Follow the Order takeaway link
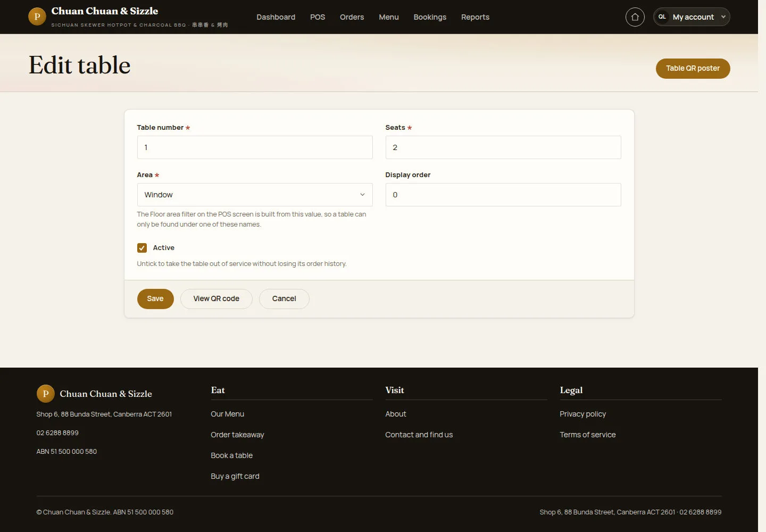Viewport: 766px width, 532px height. tap(237, 435)
